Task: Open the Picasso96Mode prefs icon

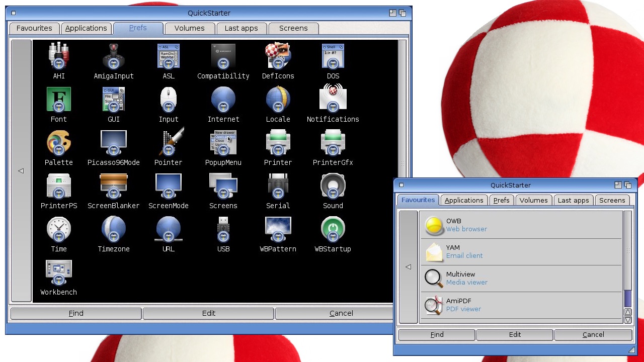Action: [x=114, y=143]
